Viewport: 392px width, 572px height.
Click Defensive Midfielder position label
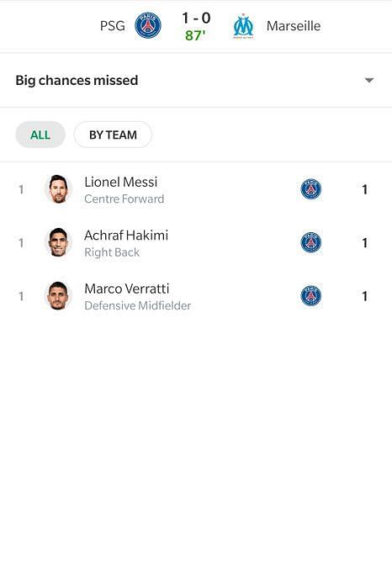point(137,305)
